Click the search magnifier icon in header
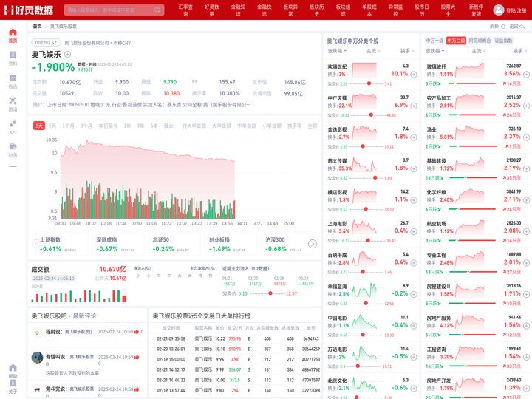 pos(157,10)
